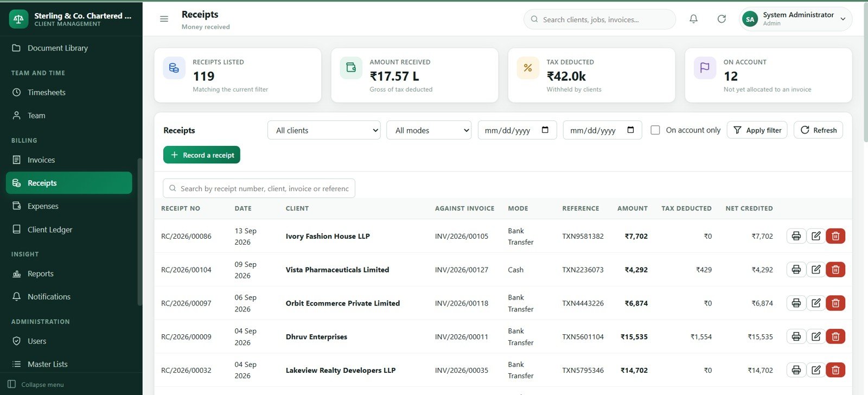Click the receipt number search field
868x395 pixels.
coord(259,188)
